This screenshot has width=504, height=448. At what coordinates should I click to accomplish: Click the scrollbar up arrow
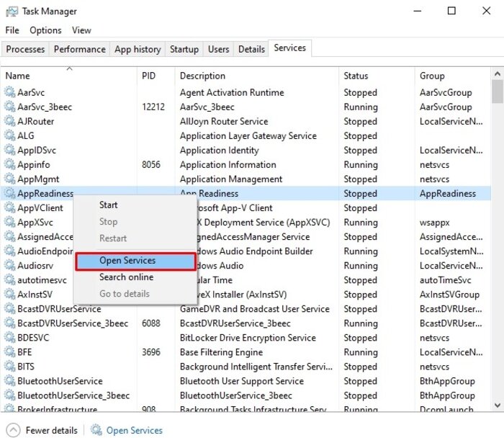(498, 74)
